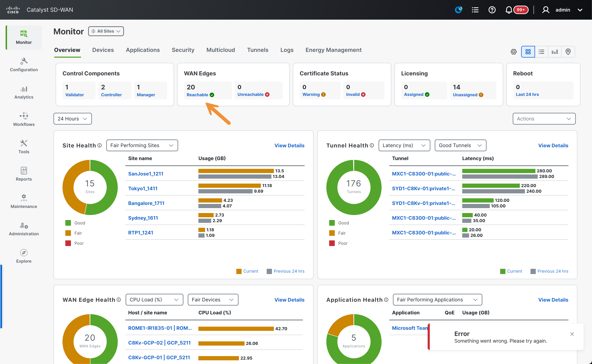Expand the Actions dropdown
The height and width of the screenshot is (364, 592).
coord(544,119)
